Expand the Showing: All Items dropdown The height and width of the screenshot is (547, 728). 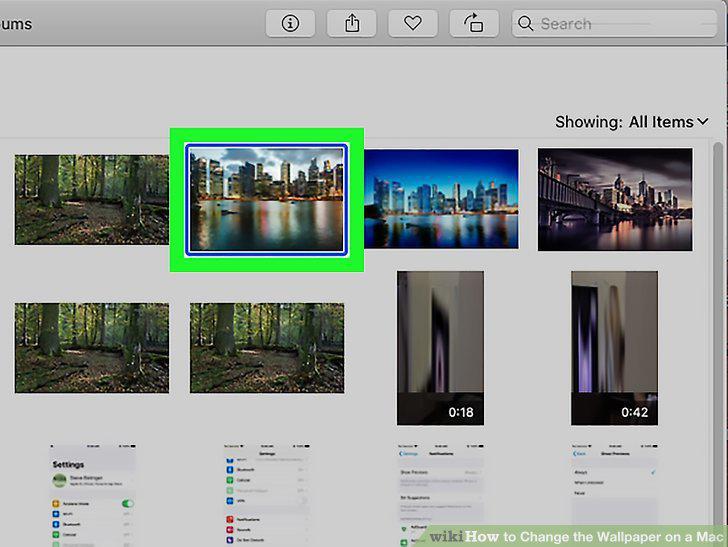pyautogui.click(x=632, y=122)
